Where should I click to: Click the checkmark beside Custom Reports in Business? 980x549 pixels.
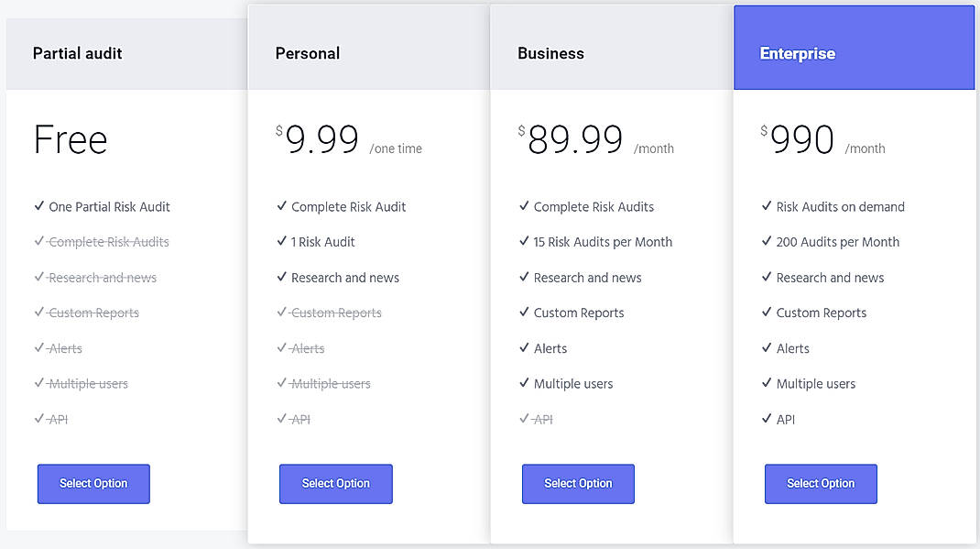(523, 313)
